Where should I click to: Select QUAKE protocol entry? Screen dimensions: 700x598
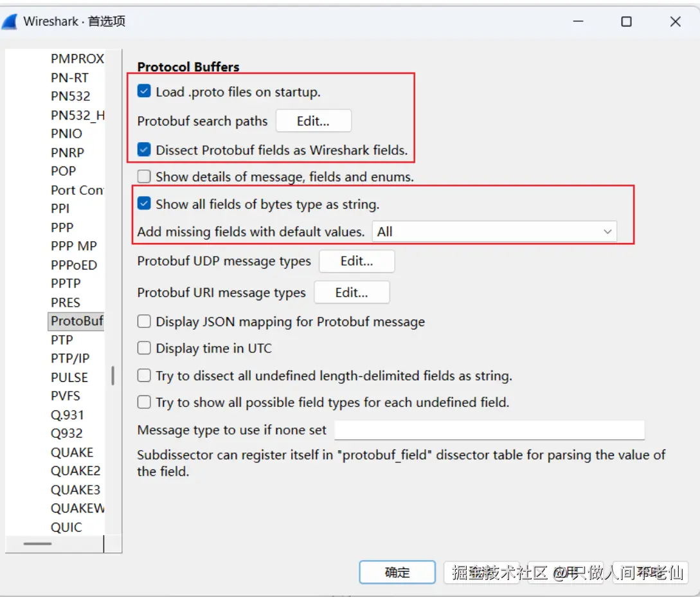[x=73, y=453]
